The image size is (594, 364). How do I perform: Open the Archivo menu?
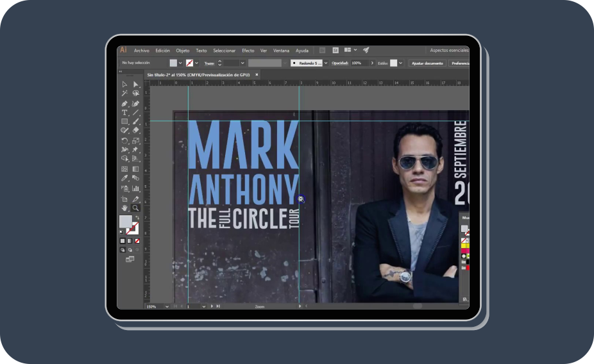point(141,51)
